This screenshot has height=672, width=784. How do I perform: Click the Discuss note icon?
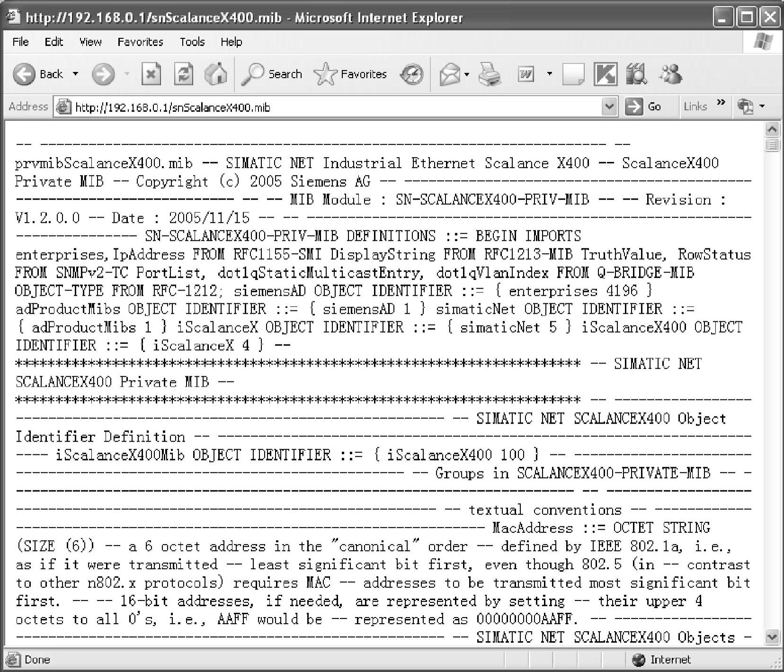pyautogui.click(x=573, y=74)
